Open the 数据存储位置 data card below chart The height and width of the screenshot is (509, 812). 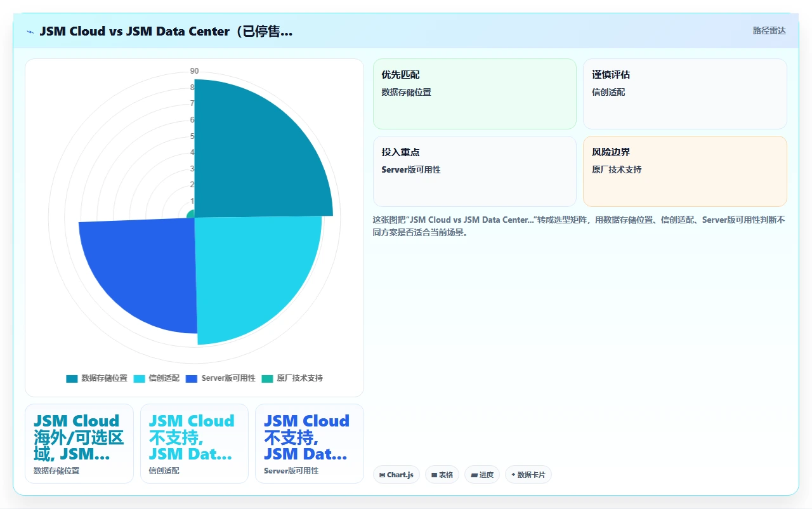tap(79, 444)
